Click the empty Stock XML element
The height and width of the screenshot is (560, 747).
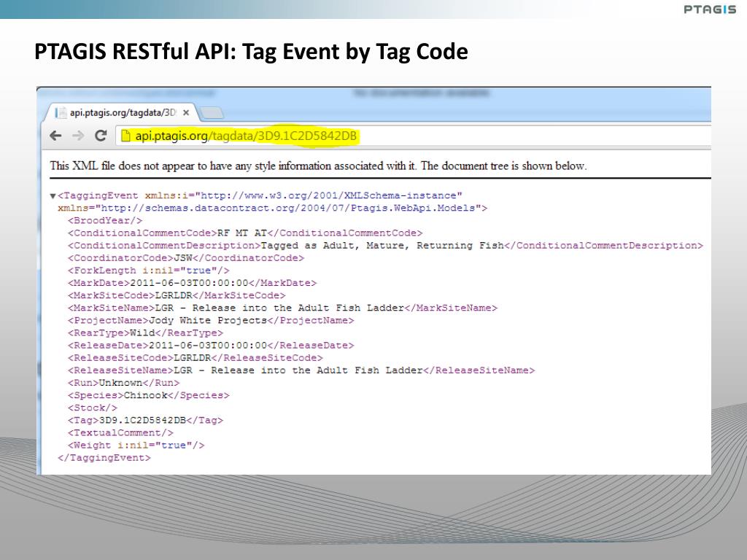[x=93, y=408]
